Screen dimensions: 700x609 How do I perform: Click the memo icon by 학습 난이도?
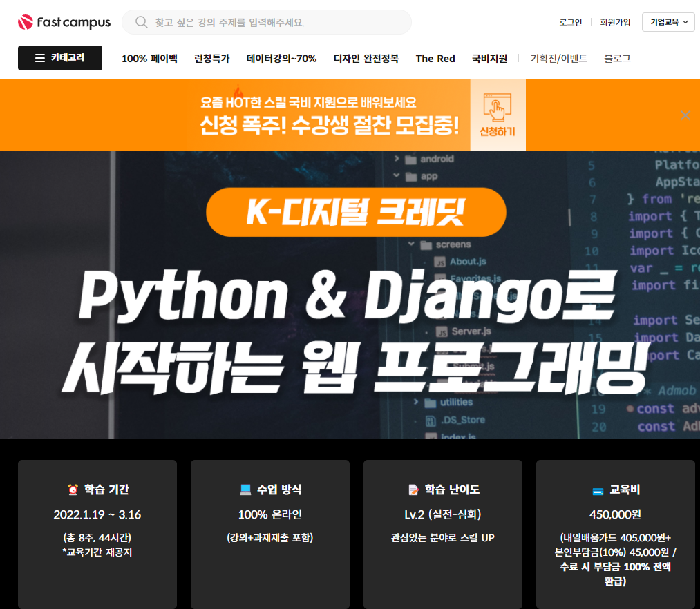414,490
